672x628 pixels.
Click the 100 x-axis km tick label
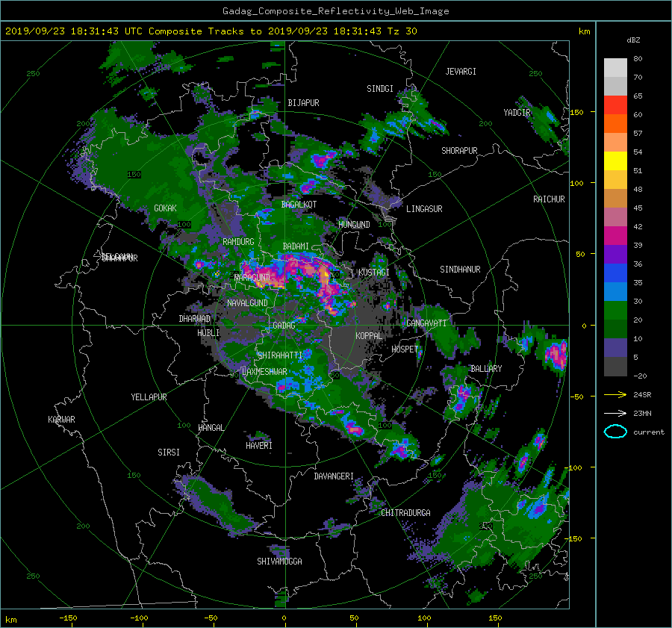pyautogui.click(x=424, y=618)
